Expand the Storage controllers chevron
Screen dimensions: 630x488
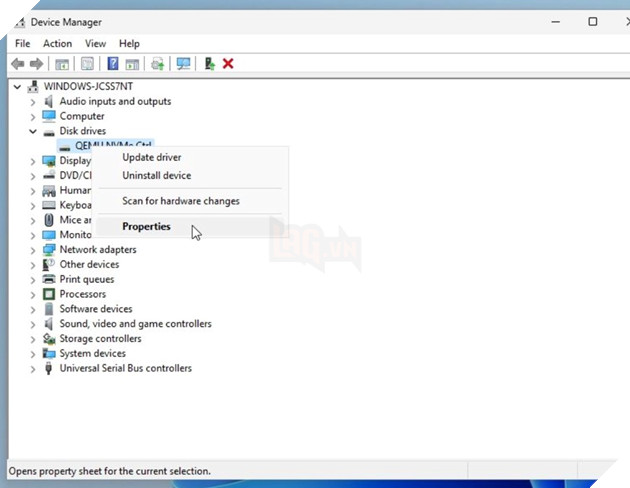tap(33, 339)
